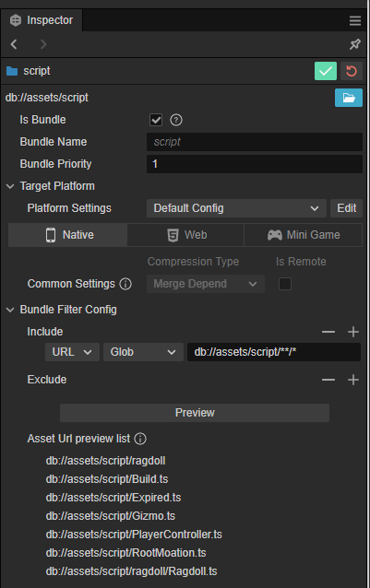Click the Bundle Priority input field
This screenshot has width=370, height=588.
(x=255, y=164)
